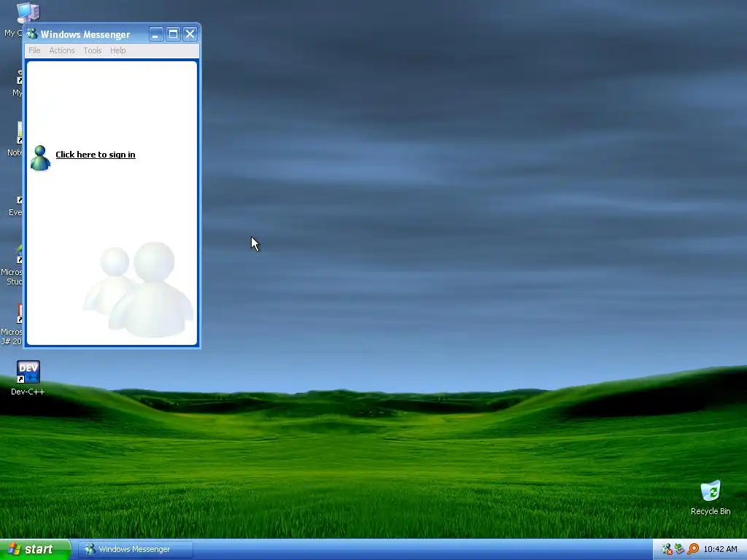Screen dimensions: 747x560
Task: Click the orange magnifier tray icon
Action: pos(693,549)
